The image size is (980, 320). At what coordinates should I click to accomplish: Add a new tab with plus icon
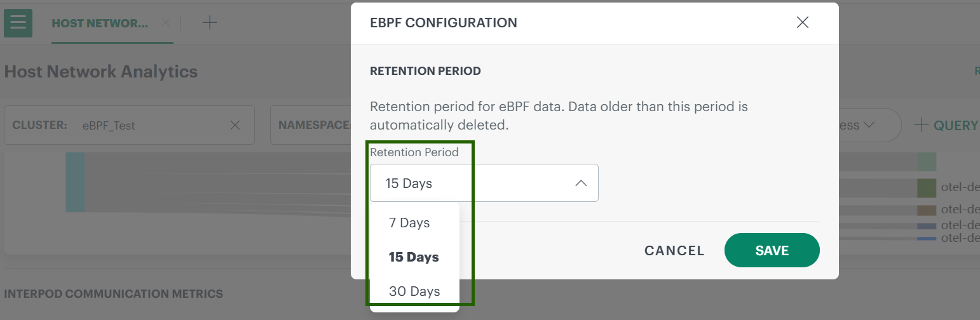coord(209,23)
